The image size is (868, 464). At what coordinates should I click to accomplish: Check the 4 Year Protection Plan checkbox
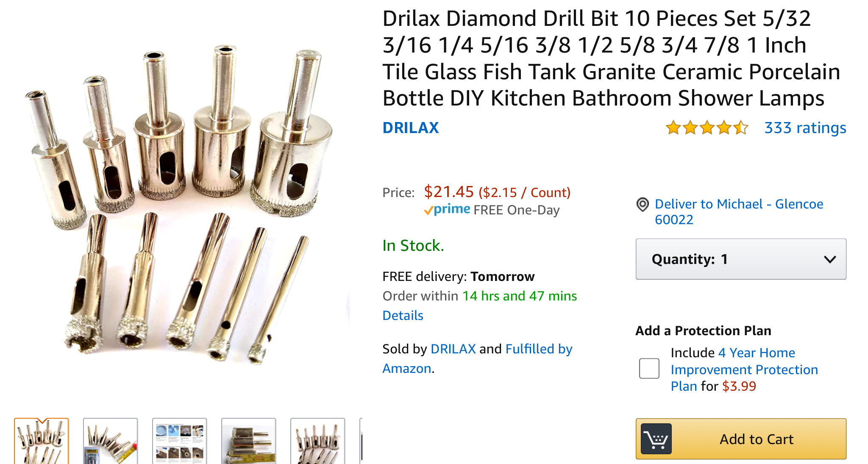pos(649,368)
